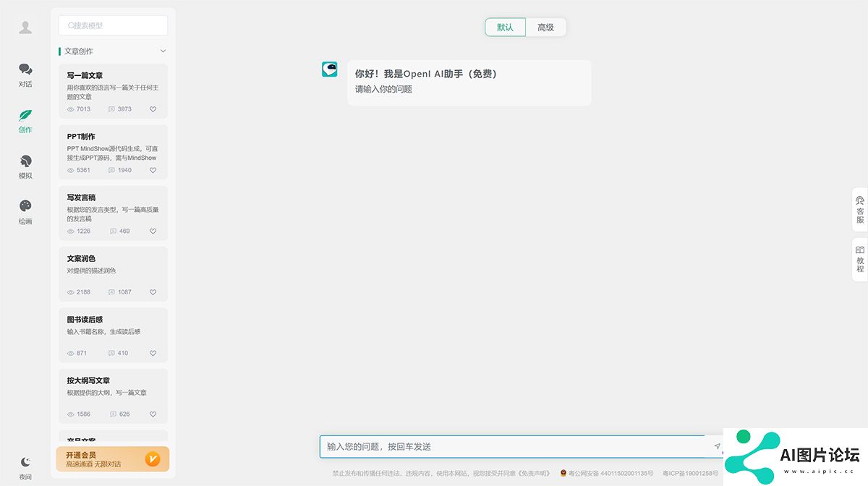This screenshot has height=486, width=868.
Task: Open 粤公网安备 44011502001135号 link
Action: (x=606, y=473)
